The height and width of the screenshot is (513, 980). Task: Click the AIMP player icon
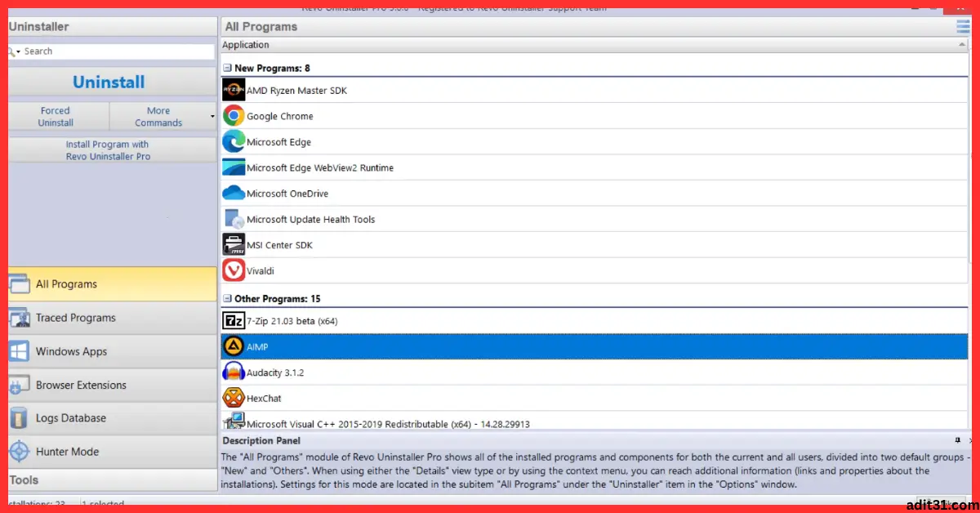234,346
